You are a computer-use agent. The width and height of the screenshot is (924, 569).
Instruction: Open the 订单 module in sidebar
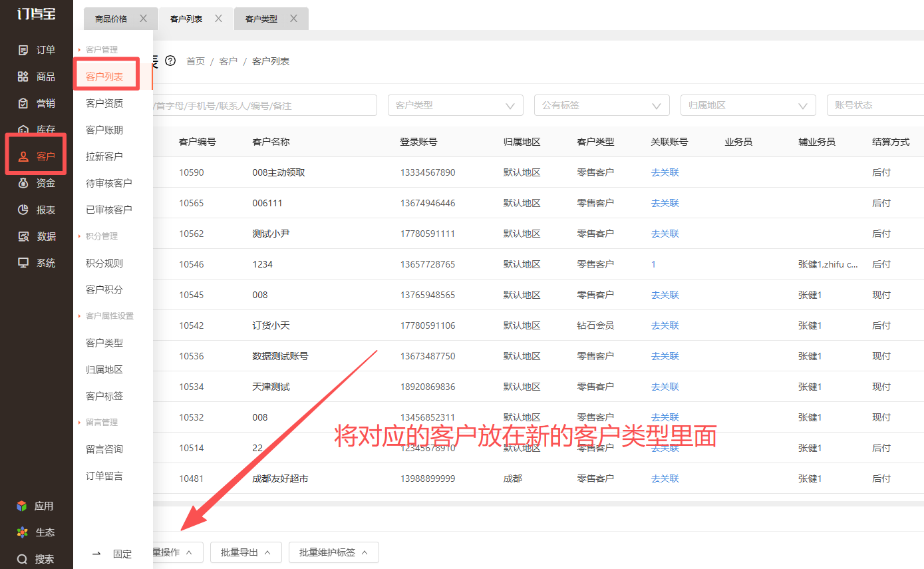click(x=37, y=50)
